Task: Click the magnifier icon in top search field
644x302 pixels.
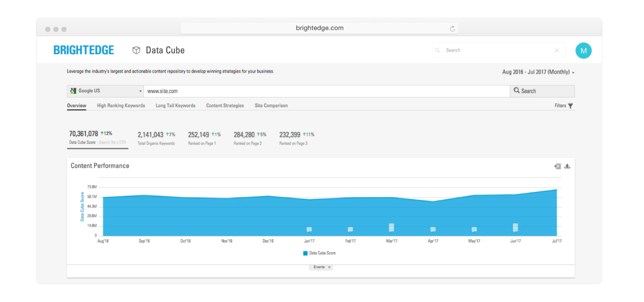Action: coord(437,50)
